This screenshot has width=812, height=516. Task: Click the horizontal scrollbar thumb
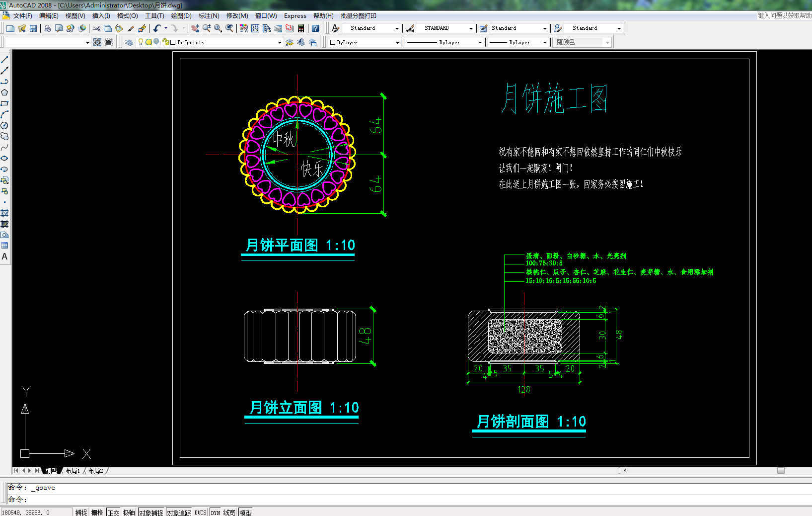[781, 471]
